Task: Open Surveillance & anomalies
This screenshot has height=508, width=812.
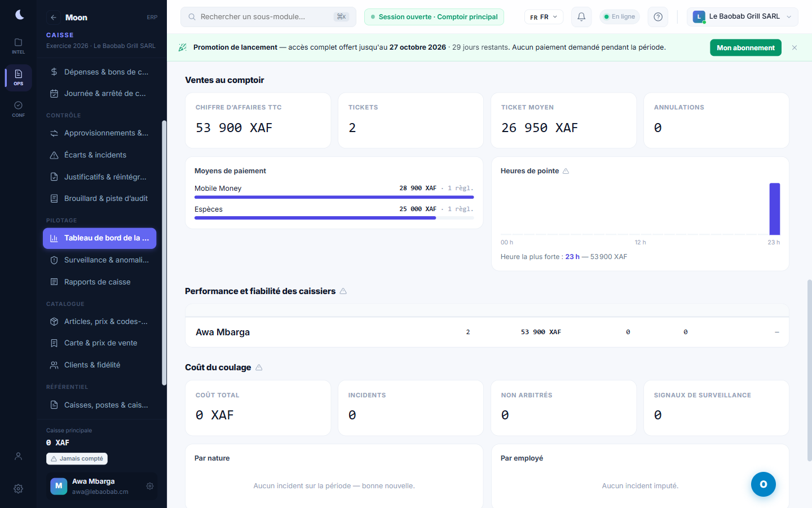Action: (x=99, y=260)
